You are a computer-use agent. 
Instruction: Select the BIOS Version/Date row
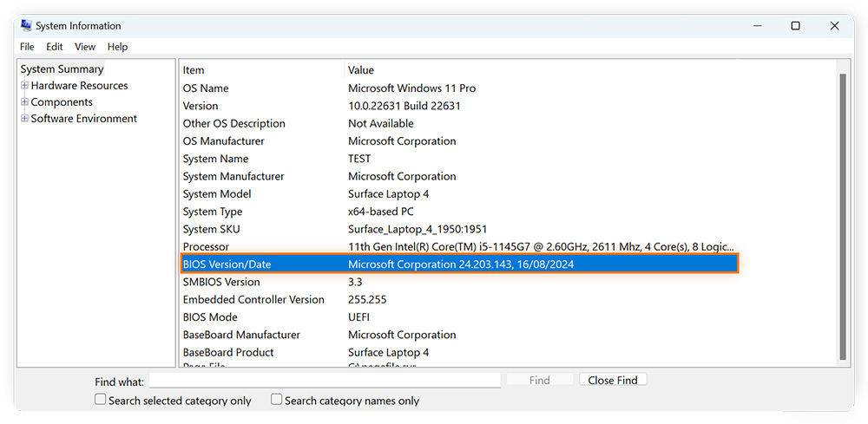click(459, 264)
